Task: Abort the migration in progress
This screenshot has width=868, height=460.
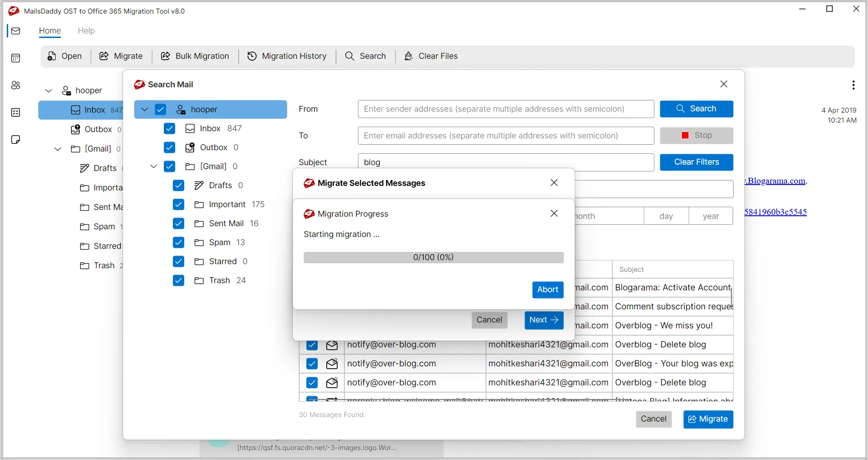Action: click(x=548, y=289)
